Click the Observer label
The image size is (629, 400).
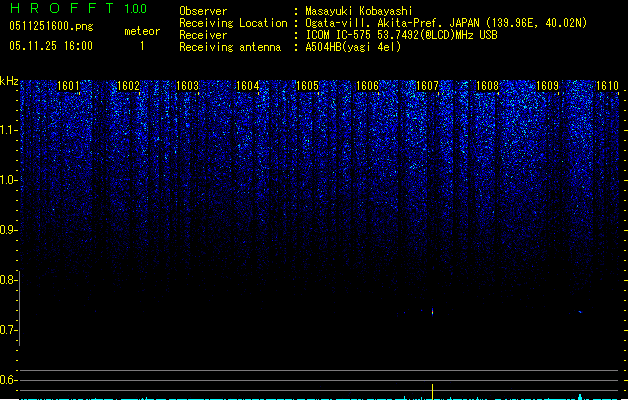pyautogui.click(x=203, y=11)
